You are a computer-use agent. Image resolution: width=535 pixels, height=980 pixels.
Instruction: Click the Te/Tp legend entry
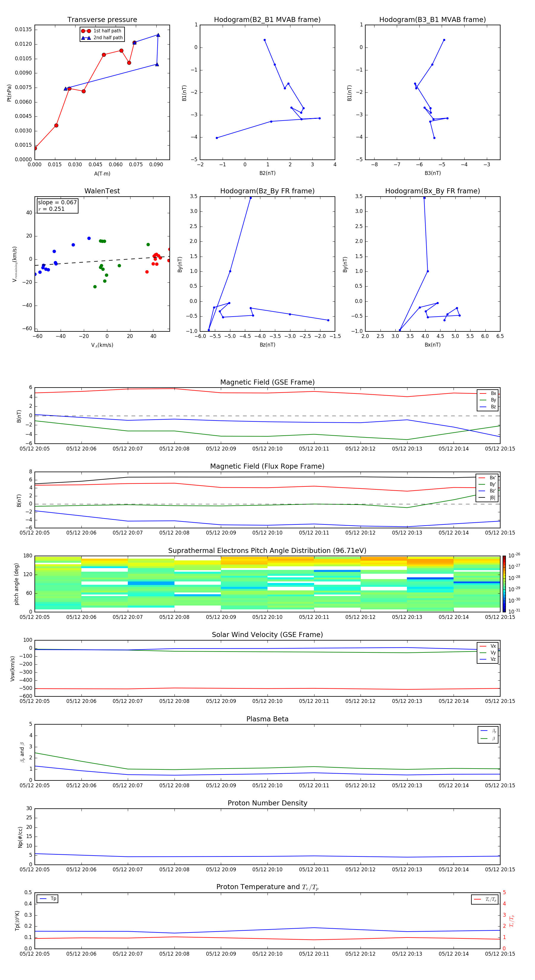[x=485, y=899]
